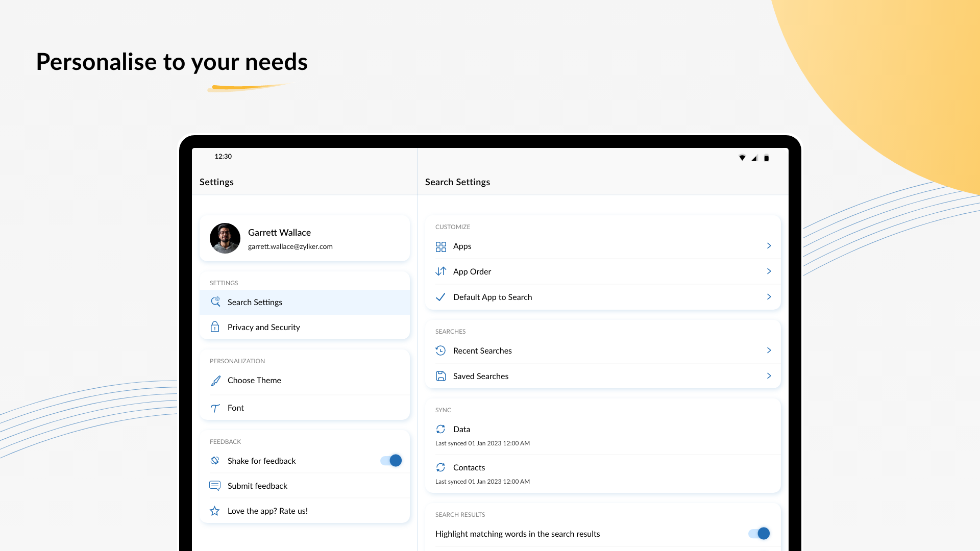Click the CUSTOMIZE section header
This screenshot has height=551, width=980.
453,227
